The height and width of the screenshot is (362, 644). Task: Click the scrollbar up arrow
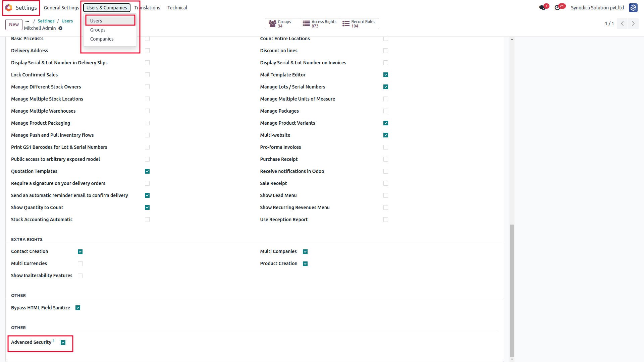(512, 40)
